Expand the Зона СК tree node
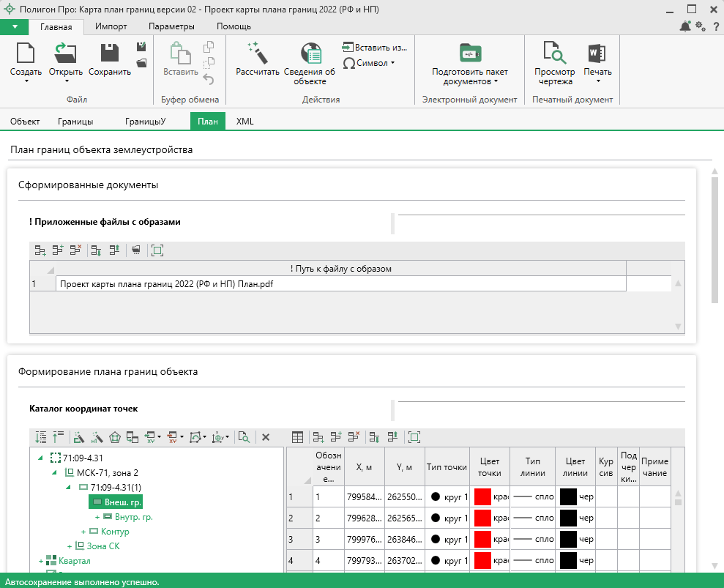 point(70,546)
